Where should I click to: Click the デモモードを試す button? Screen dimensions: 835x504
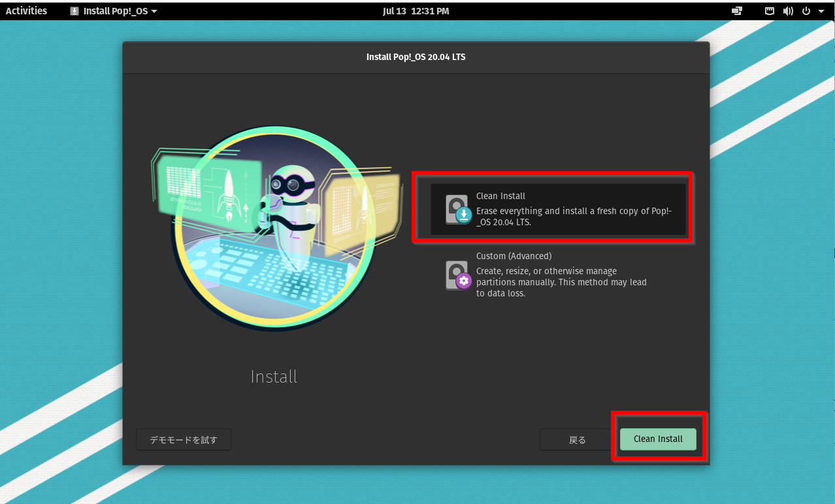tap(184, 439)
